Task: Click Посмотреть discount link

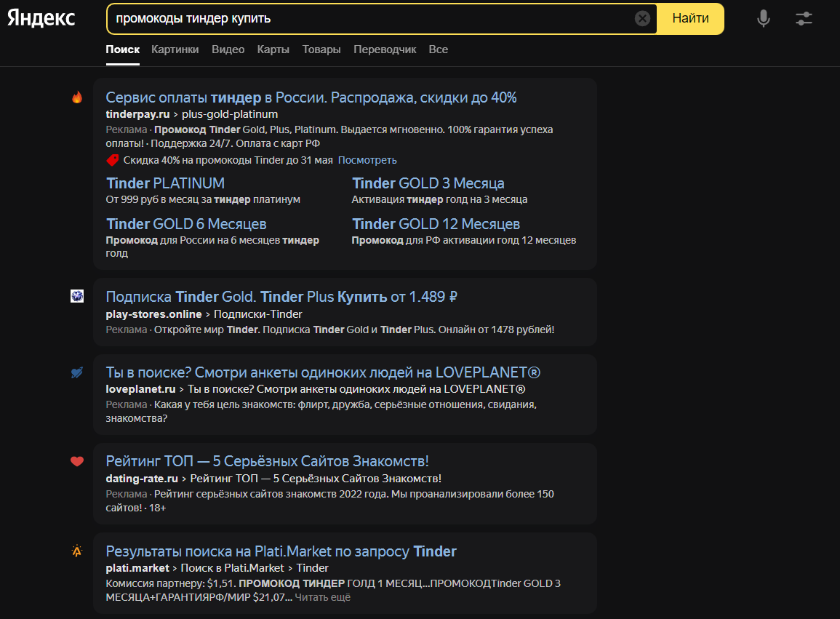Action: coord(367,160)
